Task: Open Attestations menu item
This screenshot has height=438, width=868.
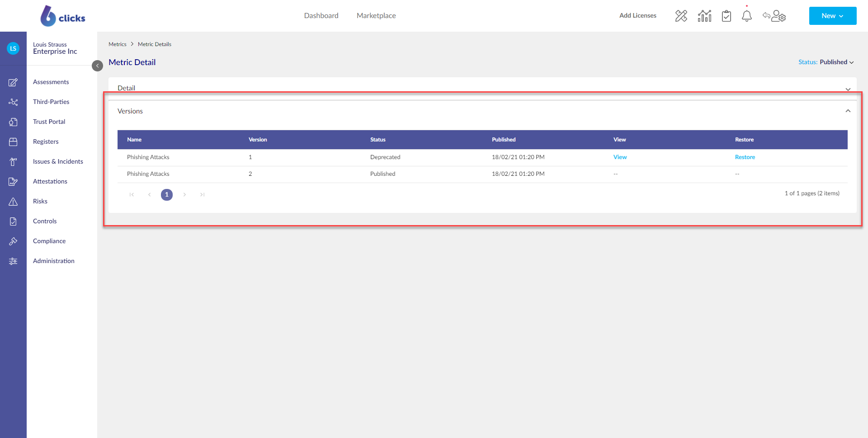Action: click(x=50, y=182)
